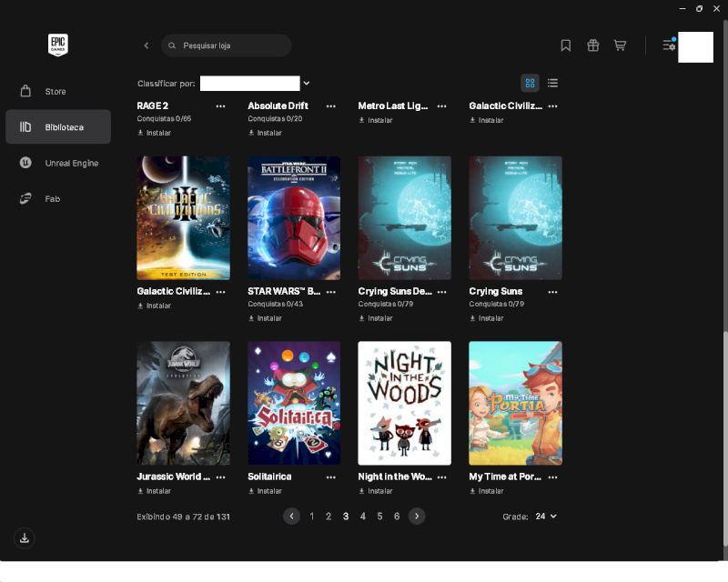Open the wishlist bookmark icon
Viewport: 728px width, 582px height.
[x=565, y=45]
